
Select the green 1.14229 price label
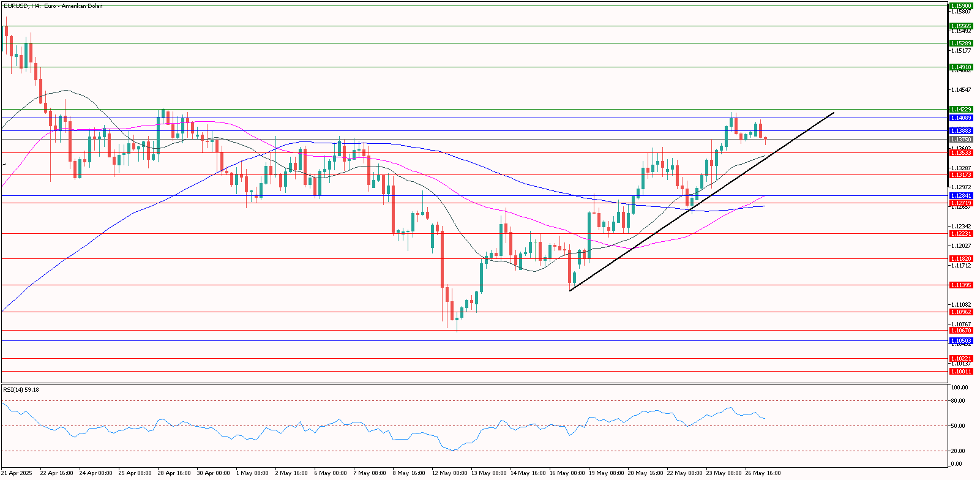click(961, 110)
